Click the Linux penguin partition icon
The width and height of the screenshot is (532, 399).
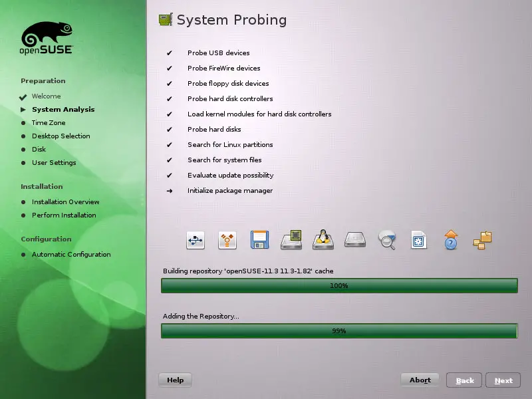[x=323, y=239]
